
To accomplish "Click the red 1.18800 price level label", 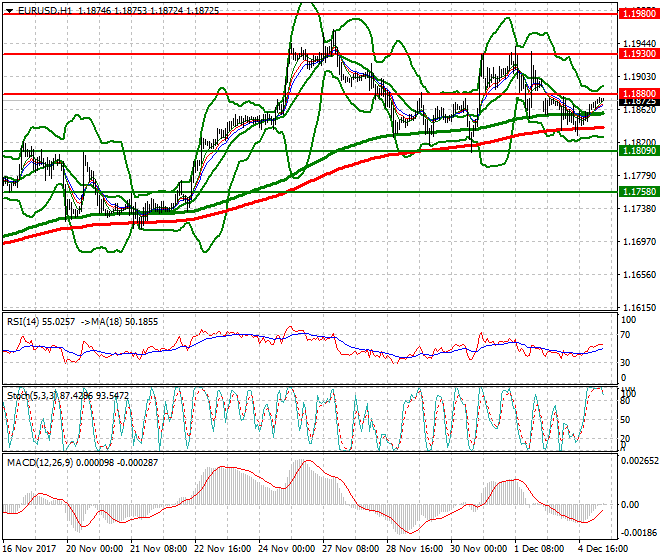I will (x=639, y=94).
